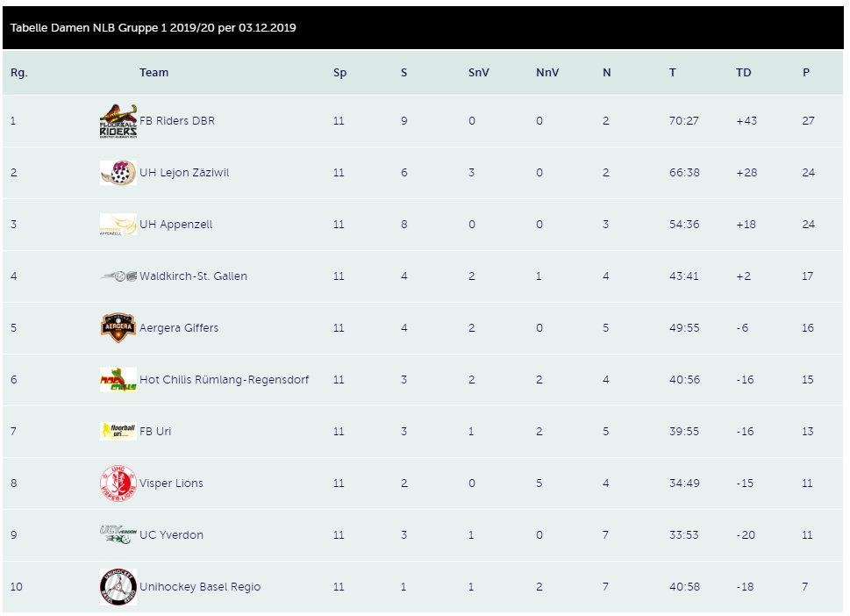The height and width of the screenshot is (616, 850).
Task: Click the P points column header
Action: click(x=806, y=73)
